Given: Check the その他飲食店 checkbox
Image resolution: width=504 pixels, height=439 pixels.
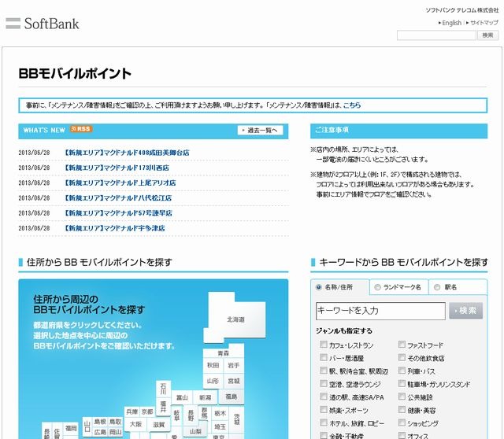Looking at the screenshot, I should [x=402, y=357].
